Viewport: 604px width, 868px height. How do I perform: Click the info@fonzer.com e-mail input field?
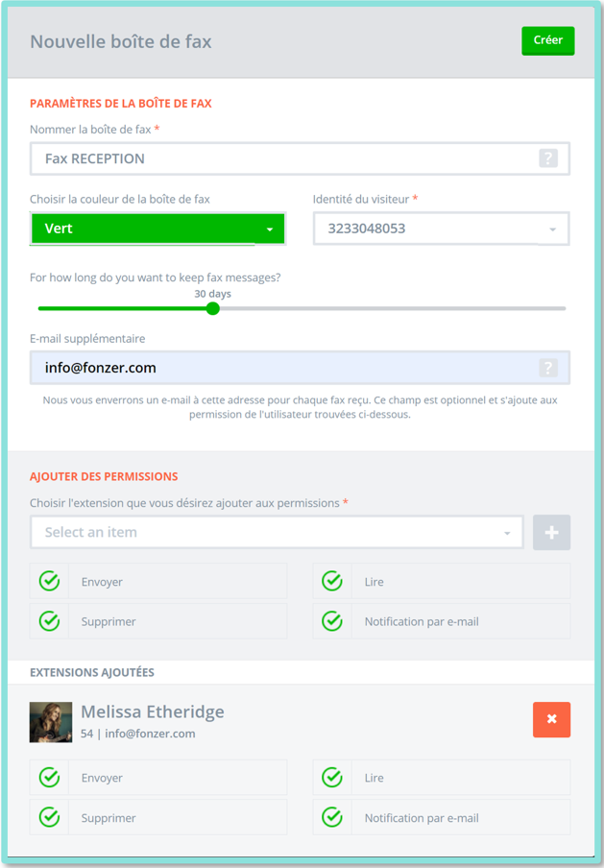[300, 368]
